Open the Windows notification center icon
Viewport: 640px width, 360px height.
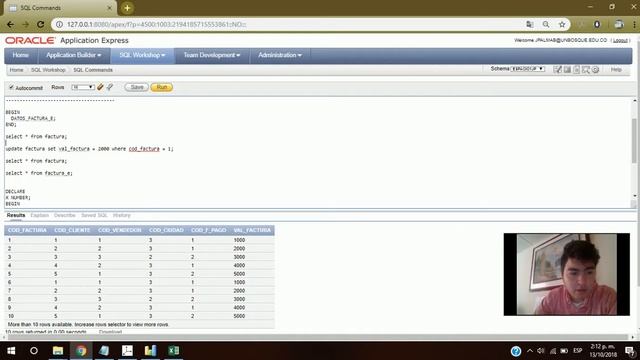[x=630, y=351]
